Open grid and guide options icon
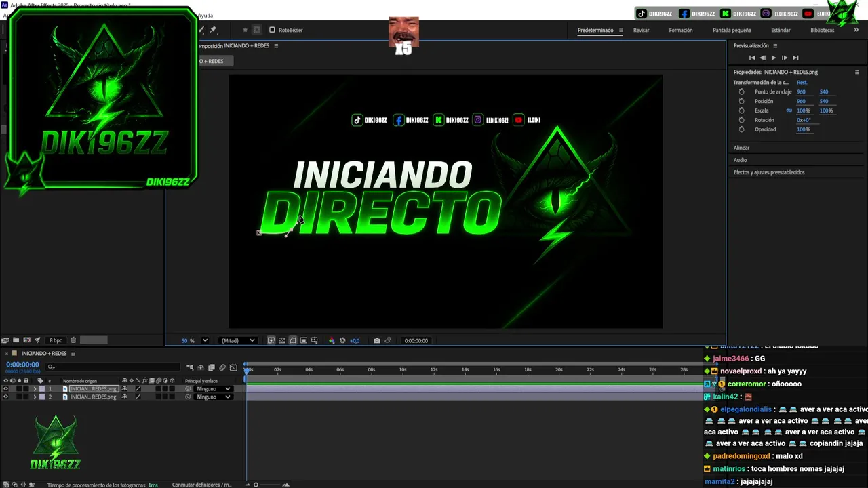Image resolution: width=868 pixels, height=488 pixels. pos(315,340)
